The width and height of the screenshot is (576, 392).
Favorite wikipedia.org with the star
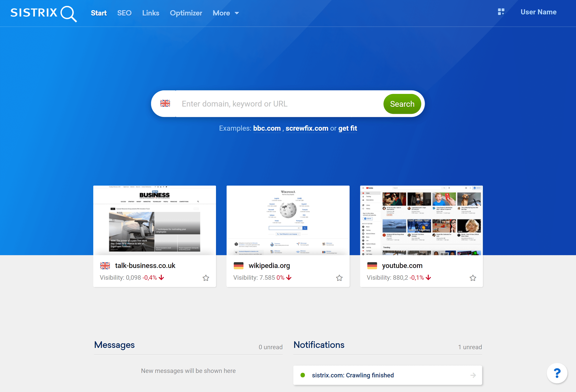[x=339, y=278]
